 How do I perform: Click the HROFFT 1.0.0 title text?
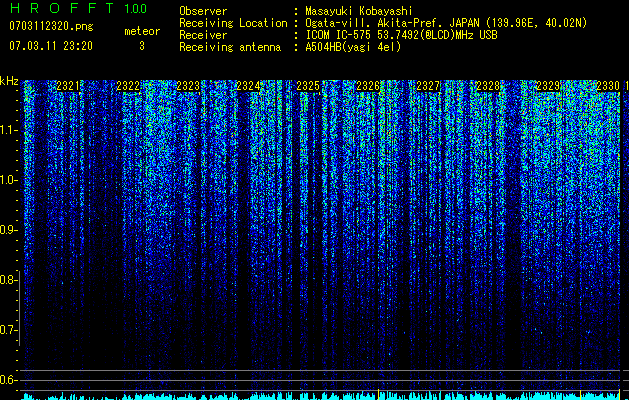(x=78, y=8)
